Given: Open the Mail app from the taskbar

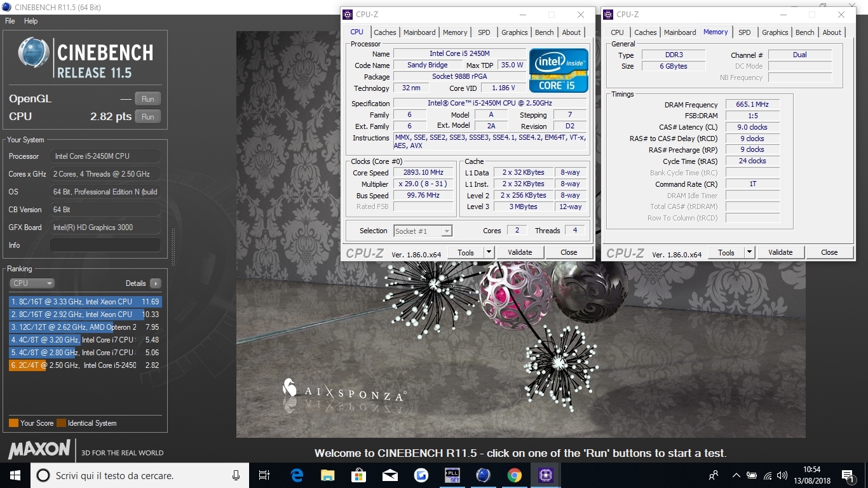Looking at the screenshot, I should (390, 475).
